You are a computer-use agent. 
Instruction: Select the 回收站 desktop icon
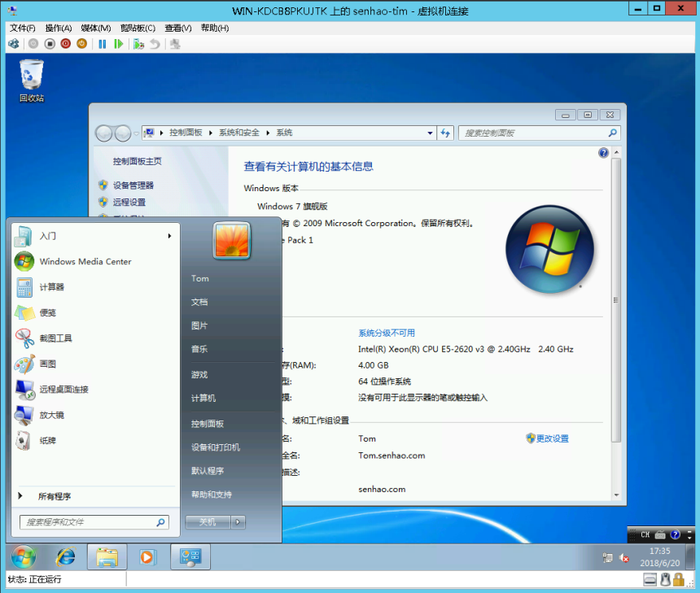pos(31,81)
